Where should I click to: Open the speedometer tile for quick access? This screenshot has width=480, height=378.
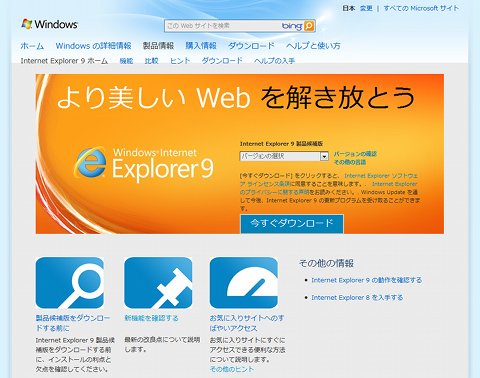coord(244,283)
